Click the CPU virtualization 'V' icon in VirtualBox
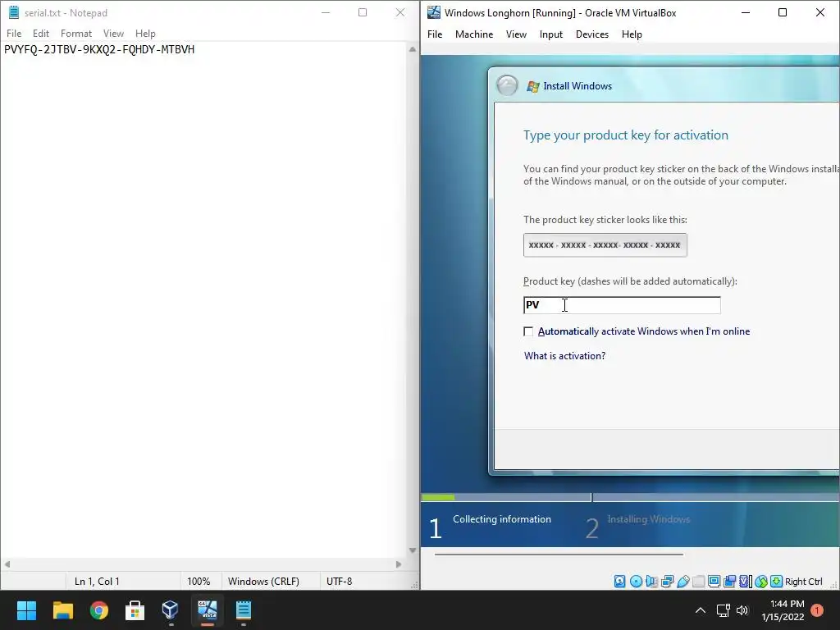Image resolution: width=840 pixels, height=630 pixels. pyautogui.click(x=745, y=582)
